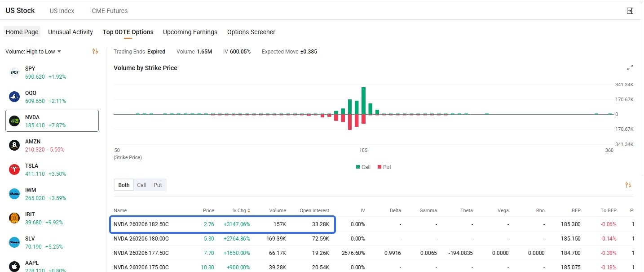This screenshot has height=272, width=644.
Task: Open the NVDA 260206 175.00C contract
Action: [141, 267]
